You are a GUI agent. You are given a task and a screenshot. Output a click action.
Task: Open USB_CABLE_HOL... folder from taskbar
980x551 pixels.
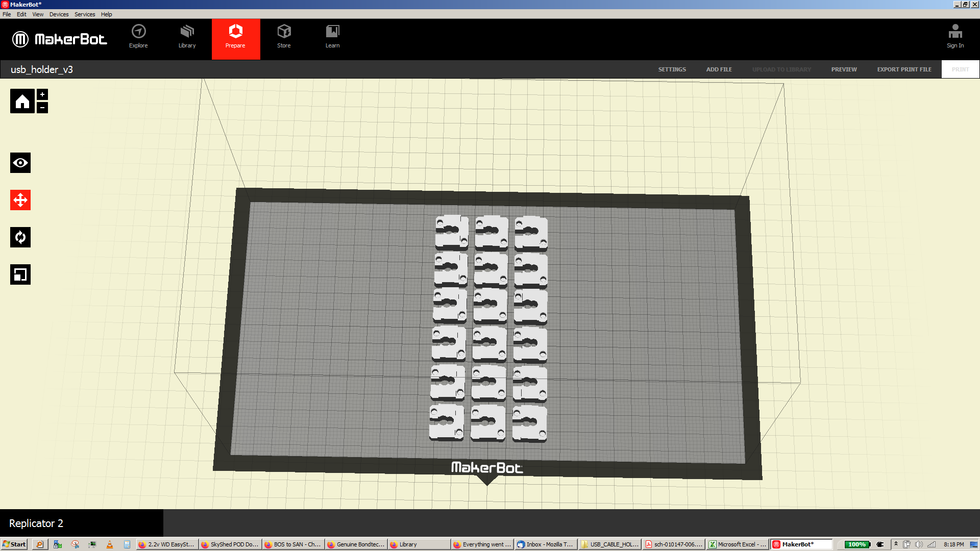click(x=609, y=544)
